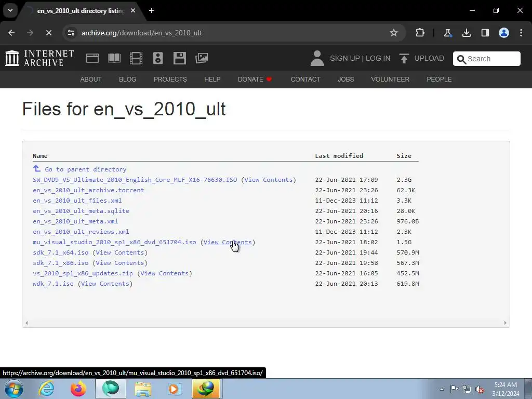Viewport: 532px width, 399px height.
Task: Click the left arrow of horizontal scrollbar
Action: 26,323
